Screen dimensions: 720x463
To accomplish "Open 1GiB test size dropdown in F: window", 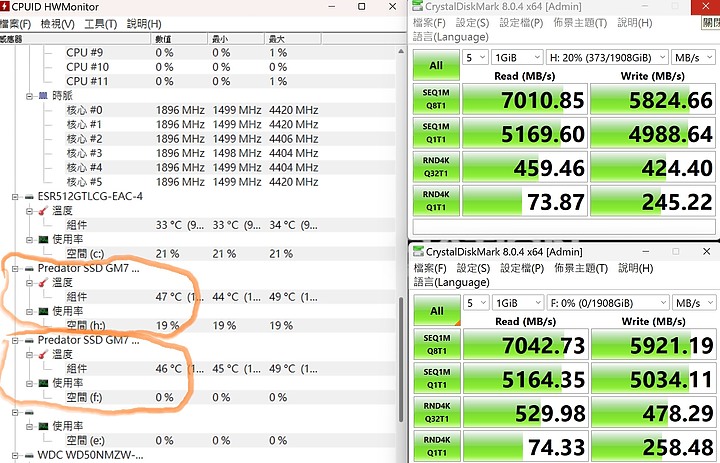I will (518, 303).
